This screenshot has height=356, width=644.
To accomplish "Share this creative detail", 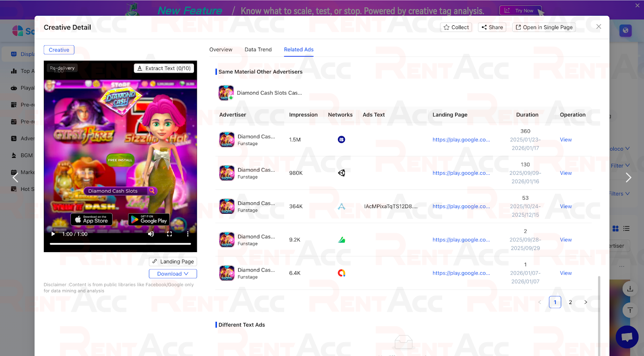I will click(492, 27).
